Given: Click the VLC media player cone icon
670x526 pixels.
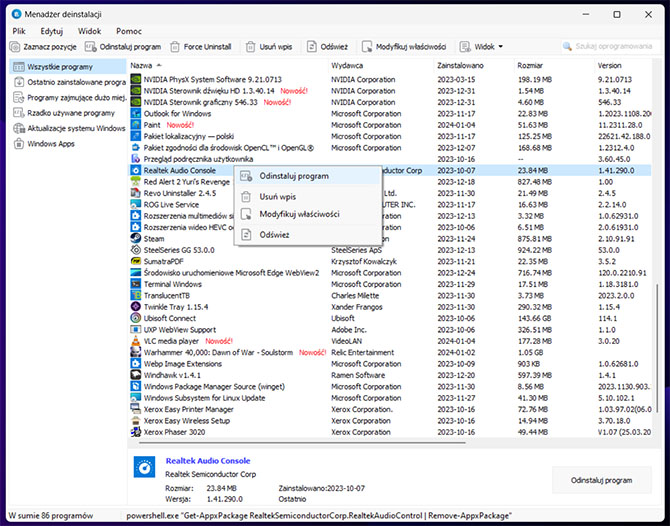Looking at the screenshot, I should (x=136, y=340).
